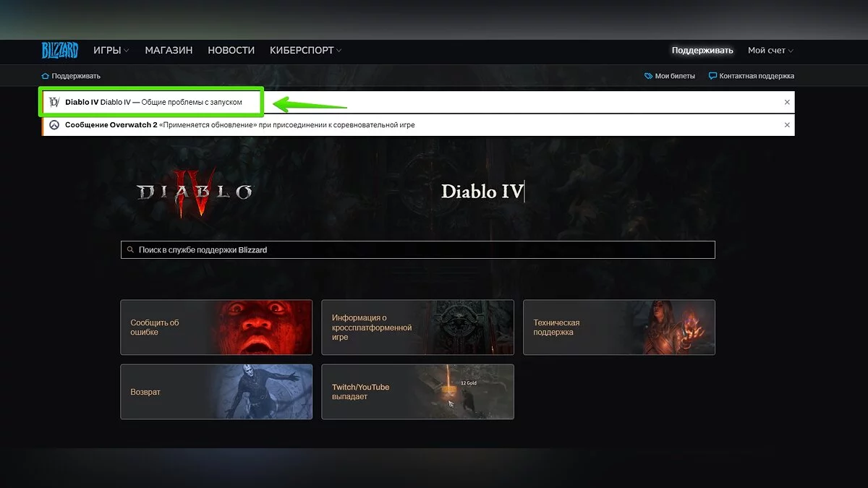Image resolution: width=868 pixels, height=488 pixels.
Task: Click the Overwatch 2 icon in notification banner
Action: pos(54,125)
